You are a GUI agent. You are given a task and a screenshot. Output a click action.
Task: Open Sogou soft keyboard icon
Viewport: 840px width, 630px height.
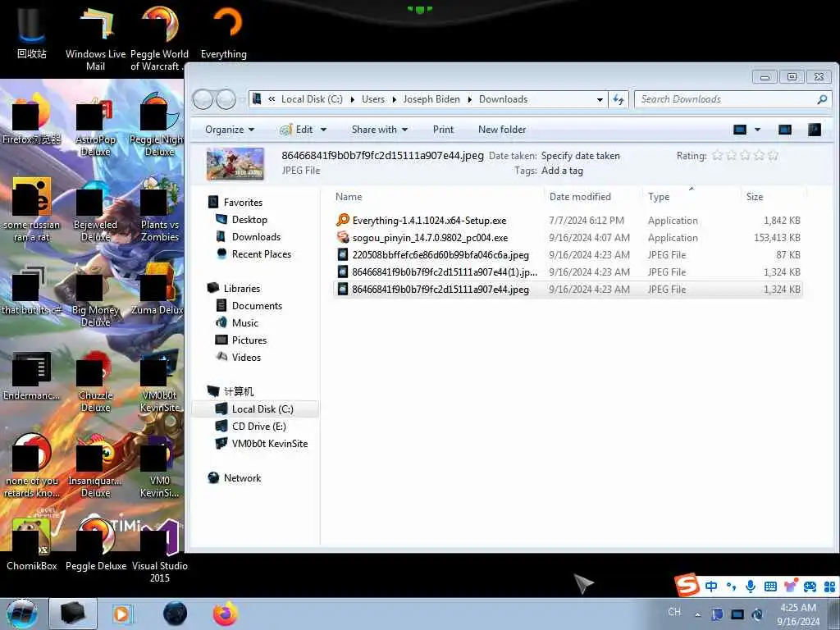click(770, 586)
